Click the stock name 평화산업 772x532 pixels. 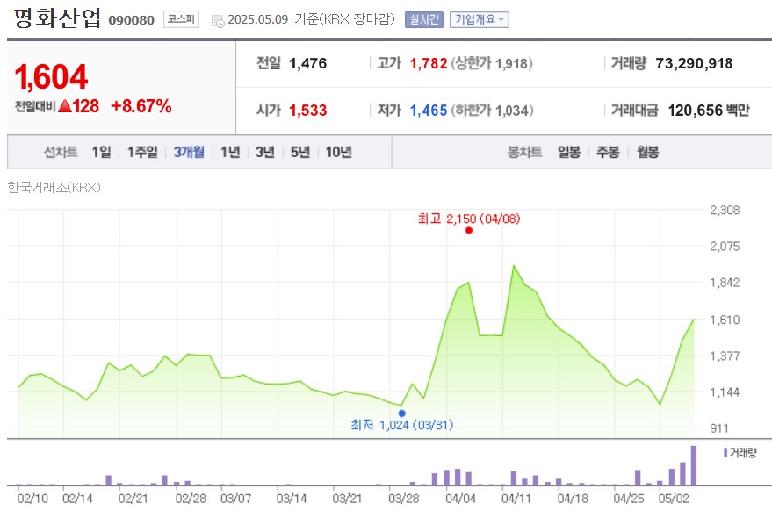tap(57, 18)
